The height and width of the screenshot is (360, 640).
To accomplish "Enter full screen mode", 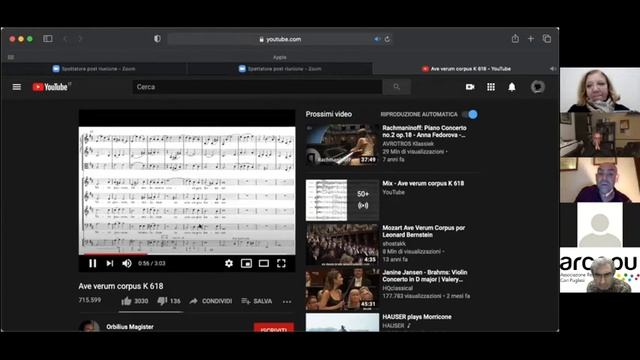I will click(281, 264).
